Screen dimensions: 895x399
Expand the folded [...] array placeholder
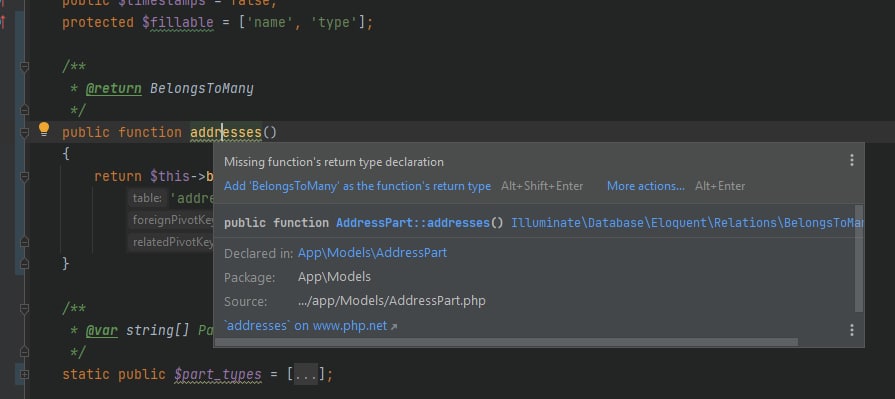(x=305, y=374)
